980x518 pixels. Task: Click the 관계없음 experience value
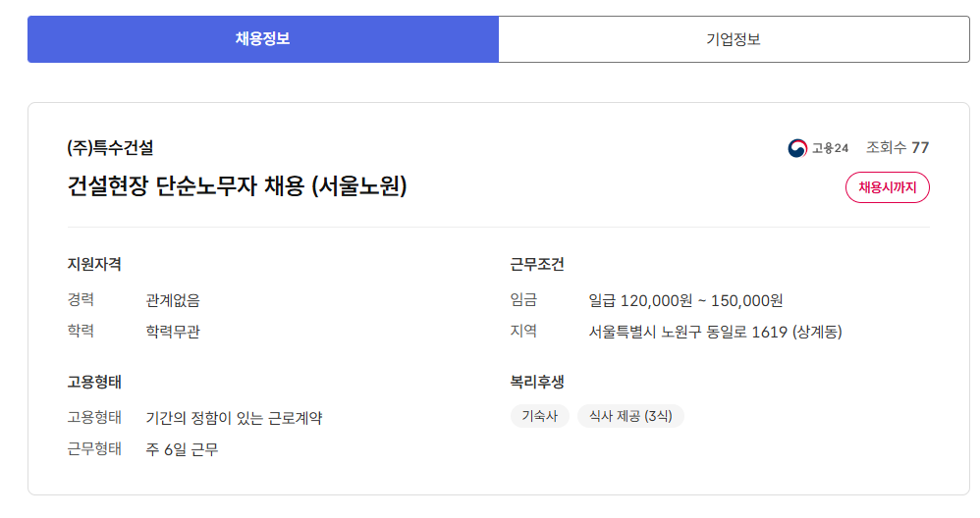pos(173,300)
